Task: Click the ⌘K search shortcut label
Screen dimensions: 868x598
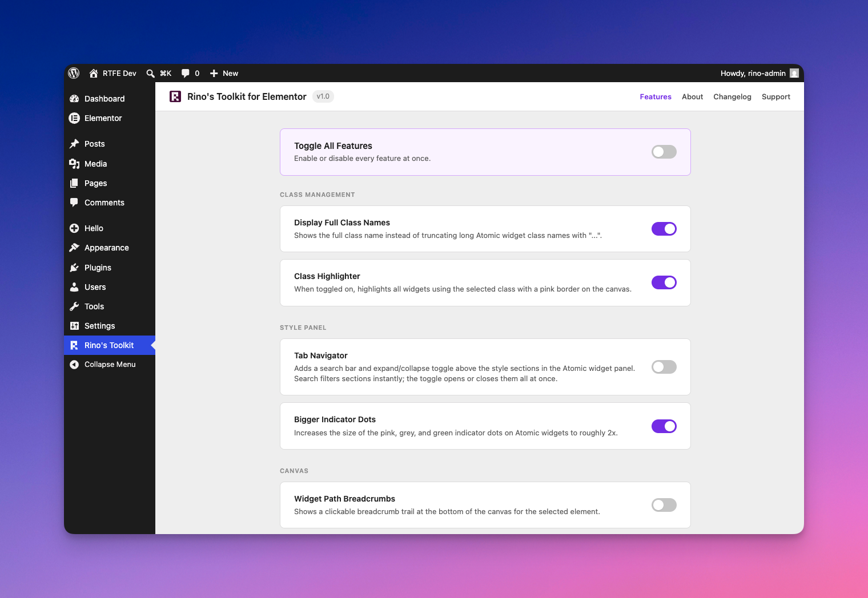Action: (x=166, y=73)
